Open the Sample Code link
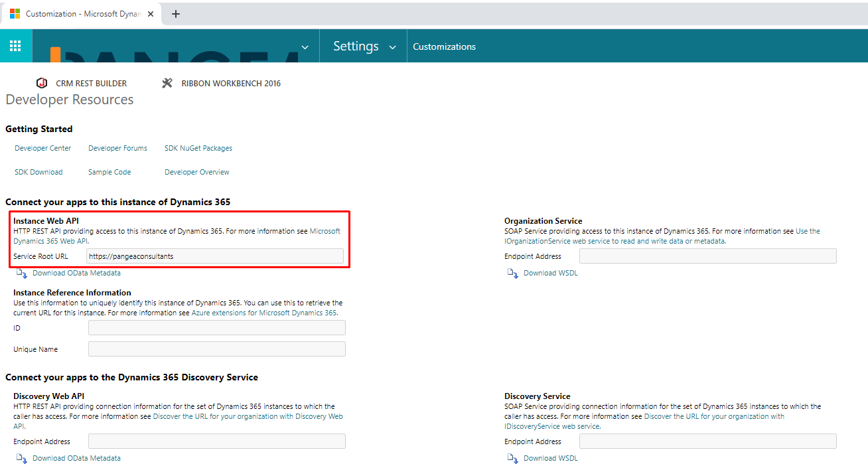The image size is (868, 476). [109, 171]
